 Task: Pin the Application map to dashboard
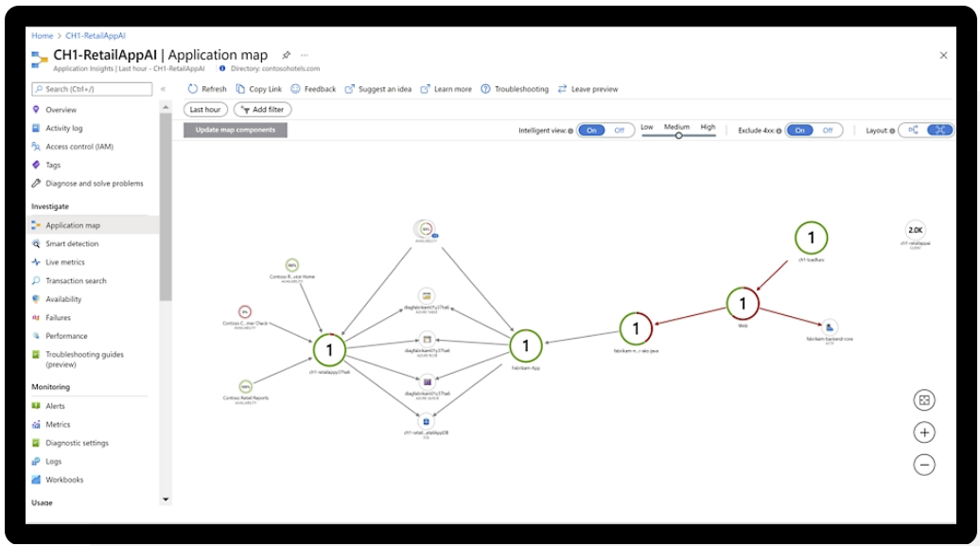pyautogui.click(x=286, y=55)
